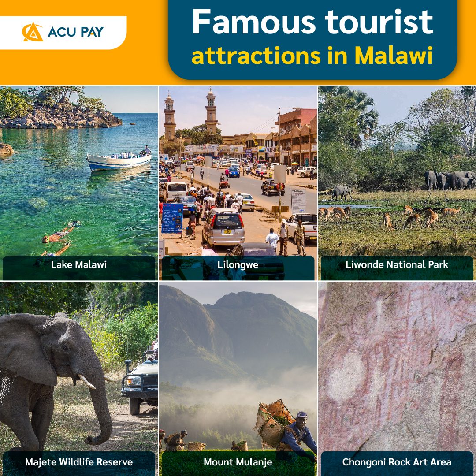476x476 pixels.
Task: Click the mosque minaret towers in Lilongwe
Action: [x=190, y=115]
